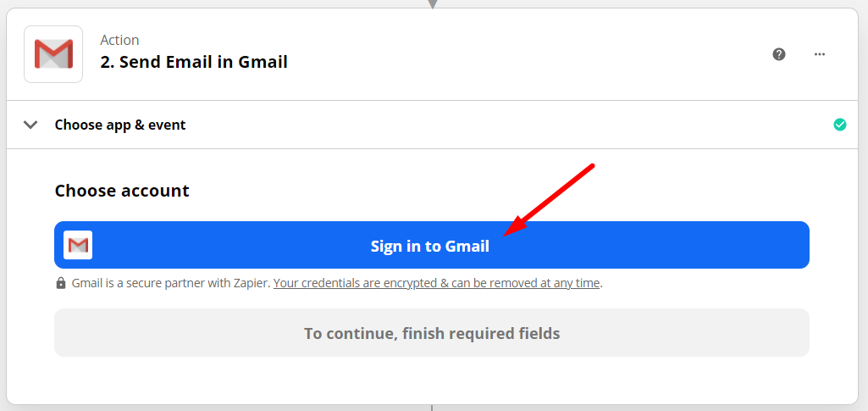Click the Gmail app logo in header
This screenshot has height=411, width=868.
pos(53,54)
